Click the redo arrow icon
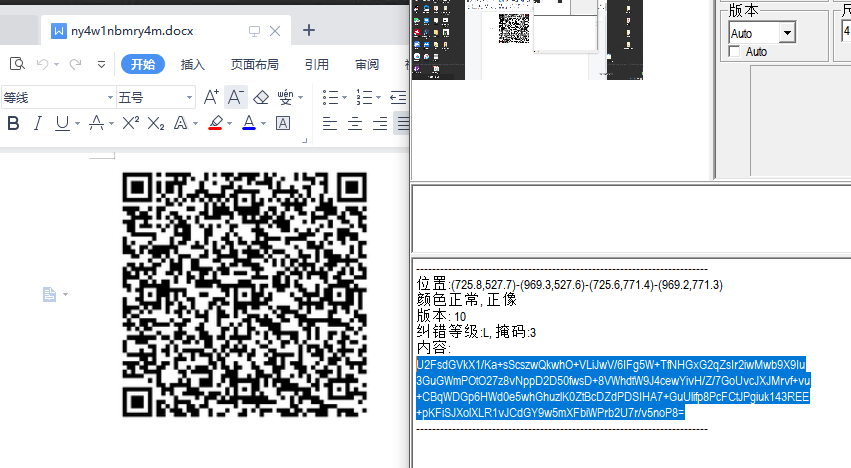The height and width of the screenshot is (468, 851). pyautogui.click(x=75, y=64)
